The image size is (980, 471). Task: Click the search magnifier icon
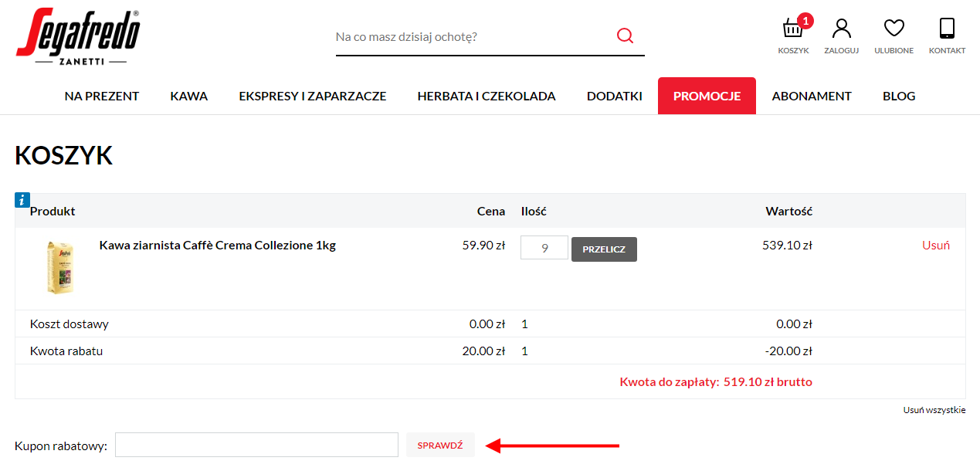(625, 36)
